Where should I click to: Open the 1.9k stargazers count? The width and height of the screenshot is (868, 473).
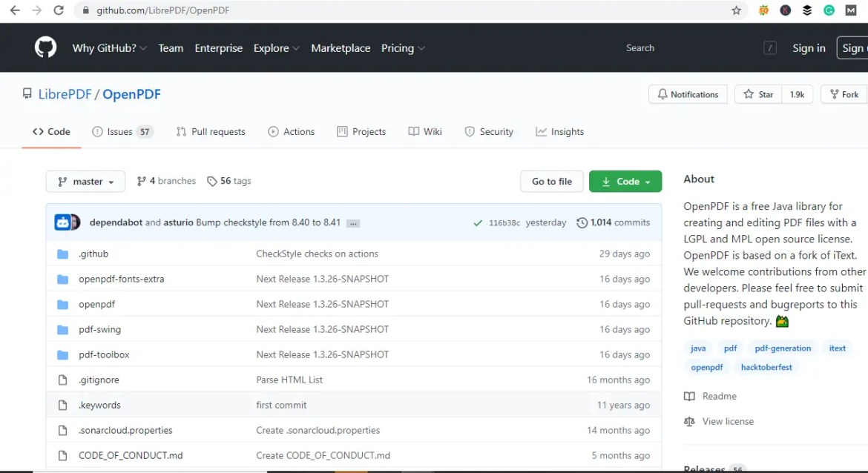coord(797,95)
